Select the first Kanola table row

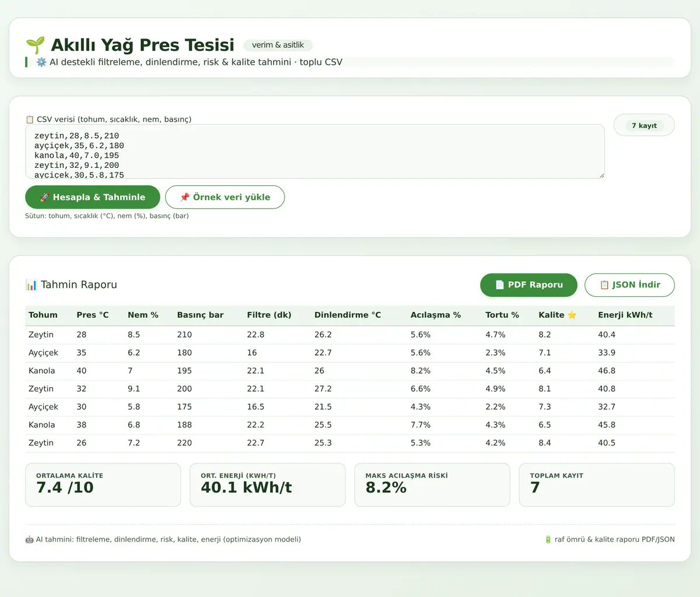coord(350,371)
